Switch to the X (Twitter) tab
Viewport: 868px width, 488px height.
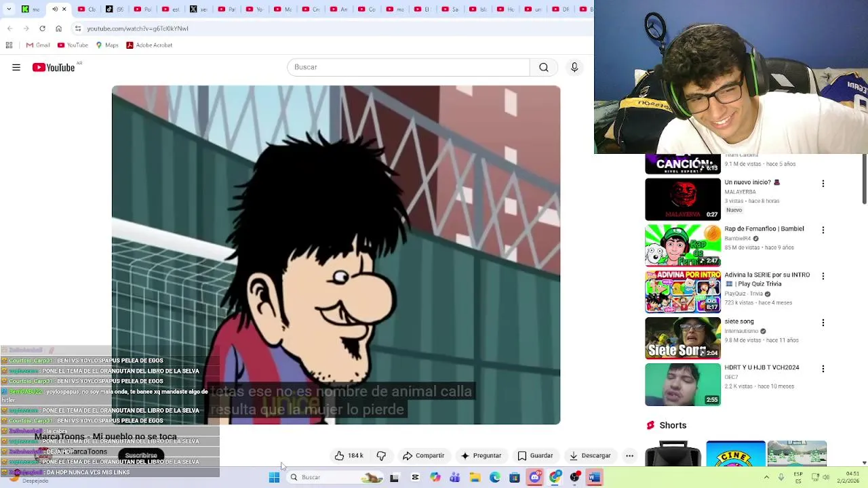(197, 9)
